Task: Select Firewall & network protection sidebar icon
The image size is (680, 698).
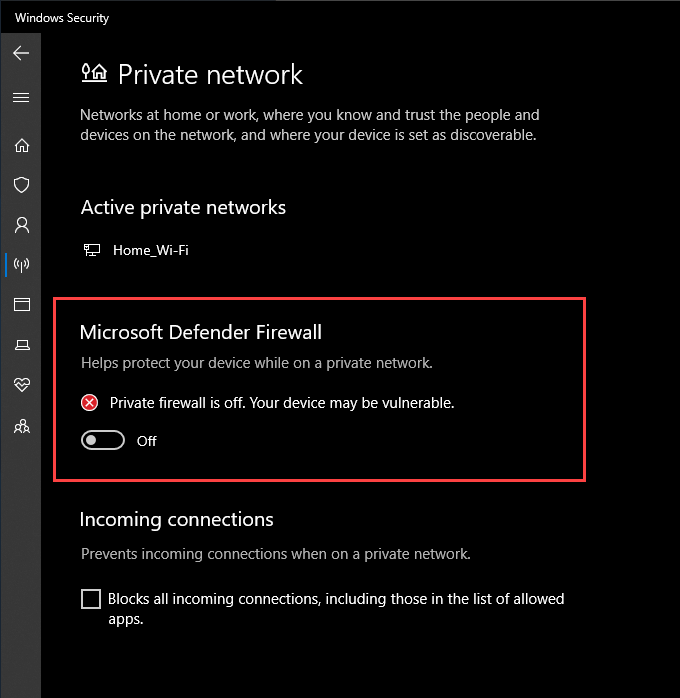Action: (x=21, y=265)
